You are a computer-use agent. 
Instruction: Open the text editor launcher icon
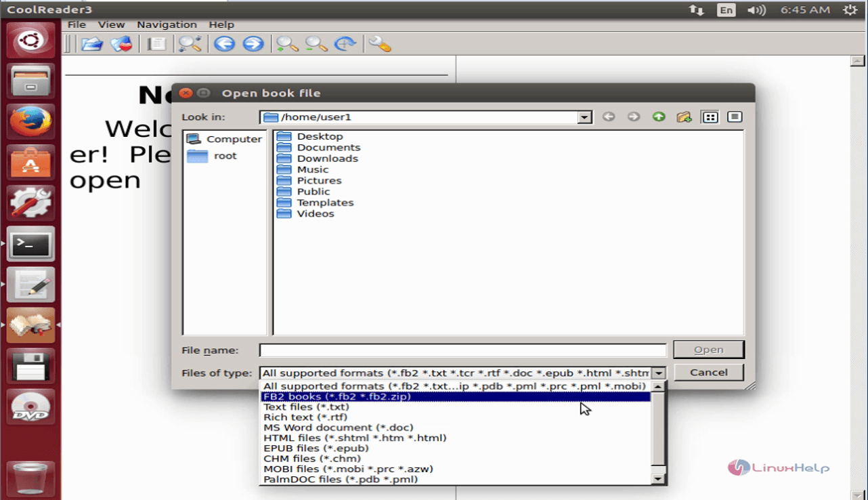tap(30, 285)
